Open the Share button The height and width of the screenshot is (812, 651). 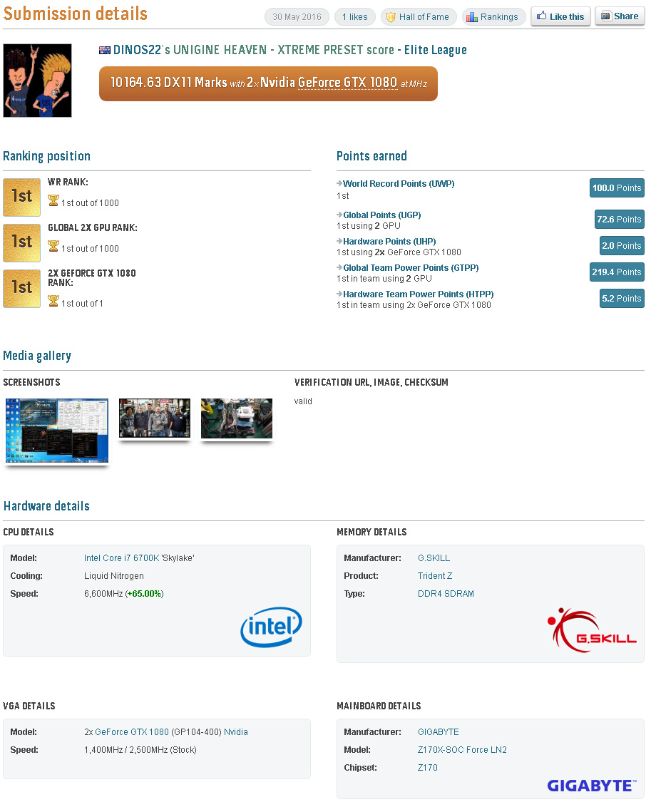(x=620, y=16)
